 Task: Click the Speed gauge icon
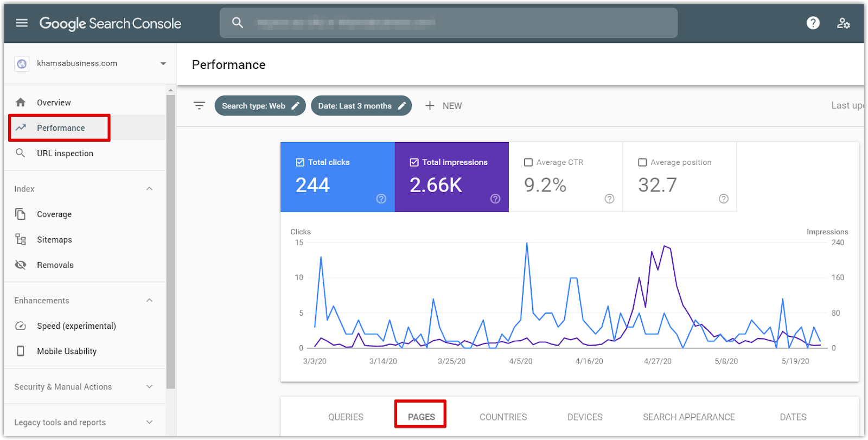(x=21, y=326)
